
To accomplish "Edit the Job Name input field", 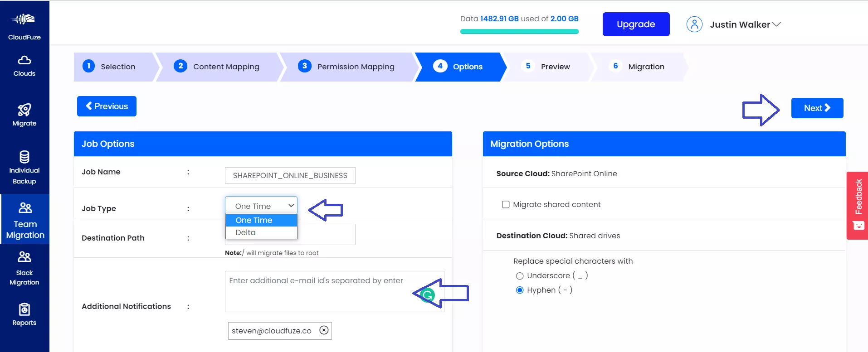I will (290, 175).
